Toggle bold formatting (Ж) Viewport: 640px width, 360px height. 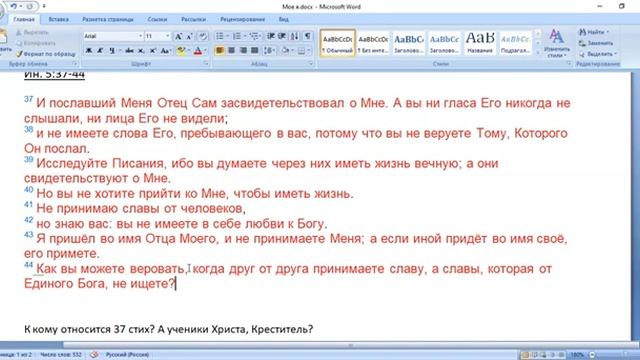click(89, 51)
